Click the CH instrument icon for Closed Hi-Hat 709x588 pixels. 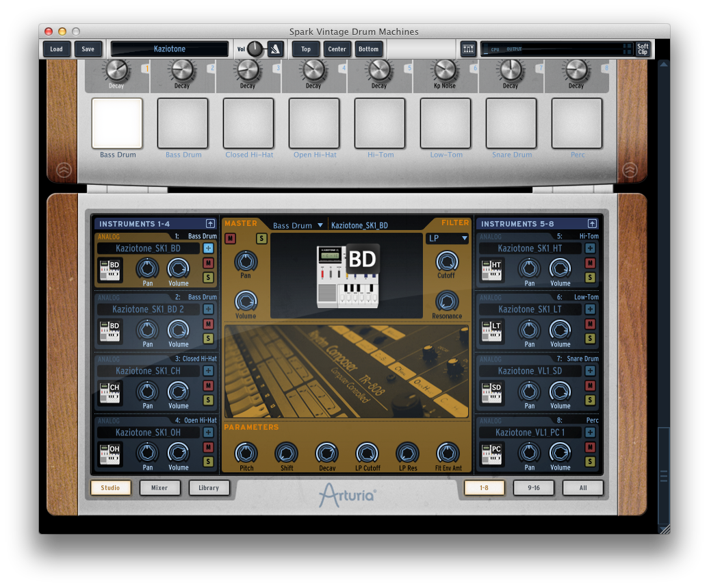click(x=109, y=392)
